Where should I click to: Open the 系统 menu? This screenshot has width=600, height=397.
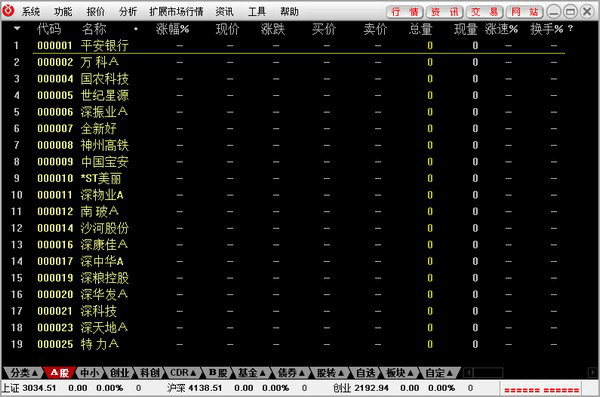(31, 12)
